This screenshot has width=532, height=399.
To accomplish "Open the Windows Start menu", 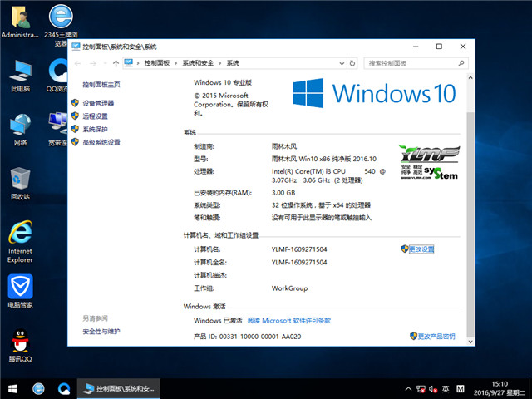I will tap(12, 388).
